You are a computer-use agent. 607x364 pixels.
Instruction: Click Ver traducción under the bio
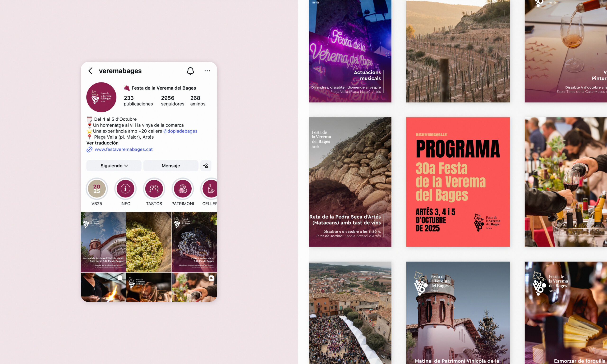(x=102, y=143)
